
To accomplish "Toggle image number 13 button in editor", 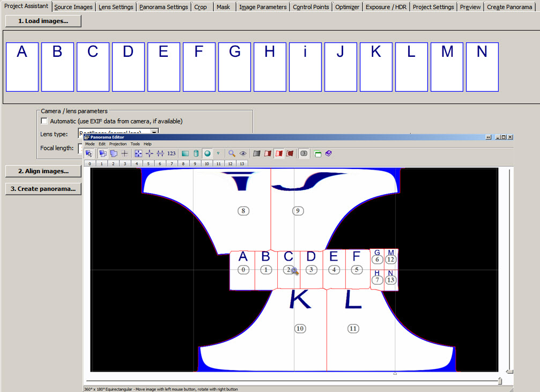I will [242, 163].
